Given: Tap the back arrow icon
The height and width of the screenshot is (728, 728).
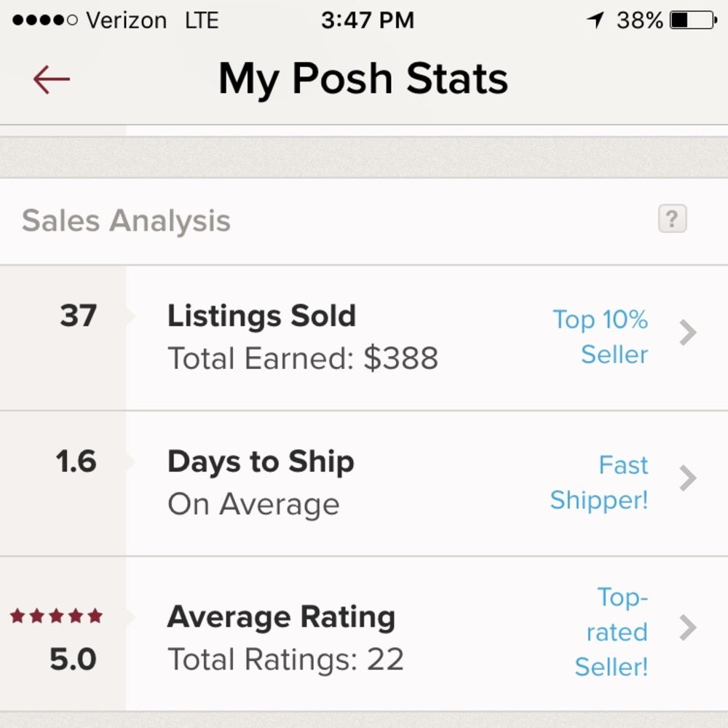Looking at the screenshot, I should tap(51, 79).
